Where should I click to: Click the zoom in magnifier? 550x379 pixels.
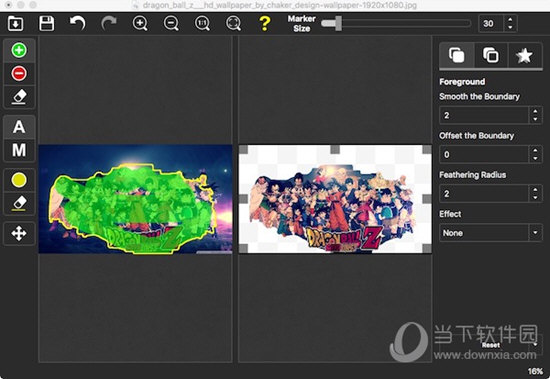[140, 24]
